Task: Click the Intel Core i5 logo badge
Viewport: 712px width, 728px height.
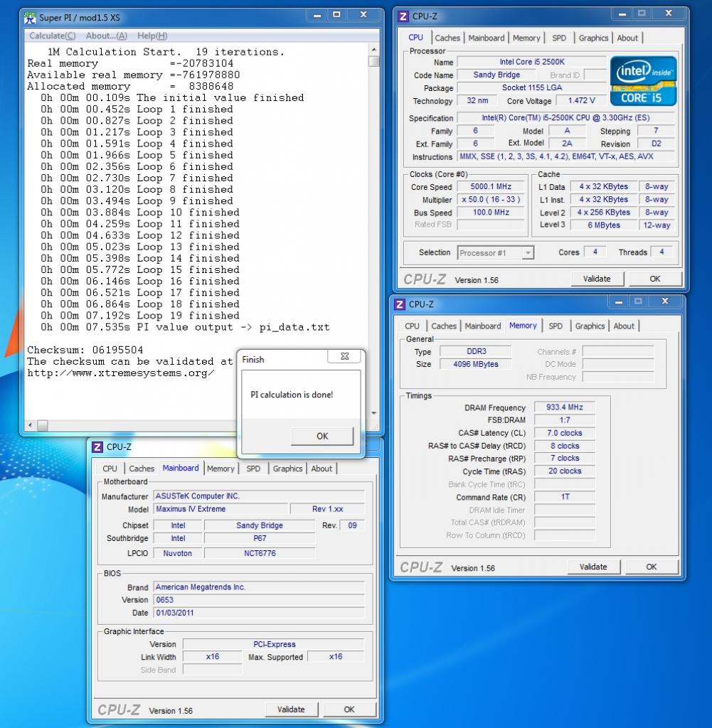Action: click(643, 81)
